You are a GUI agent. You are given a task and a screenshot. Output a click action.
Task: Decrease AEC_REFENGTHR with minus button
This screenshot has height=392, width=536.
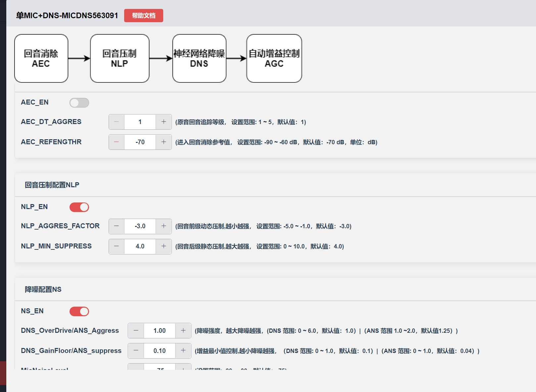point(117,142)
